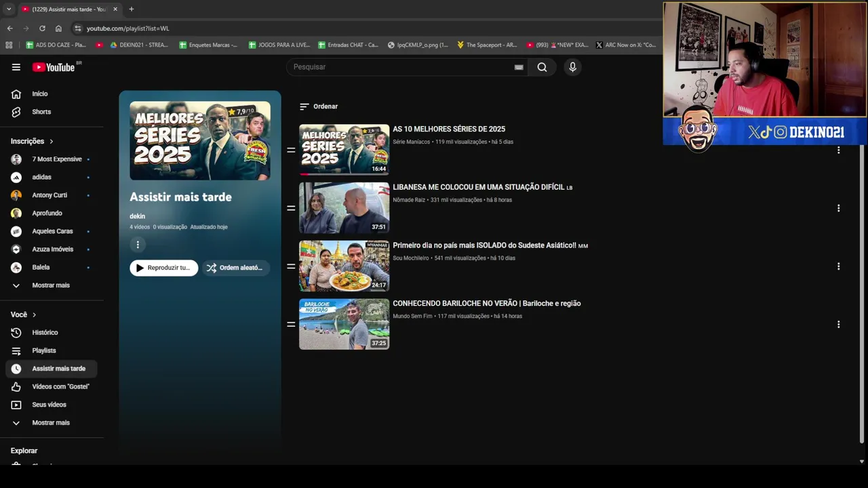Open Sou Mochileiro channel link

[x=411, y=258]
